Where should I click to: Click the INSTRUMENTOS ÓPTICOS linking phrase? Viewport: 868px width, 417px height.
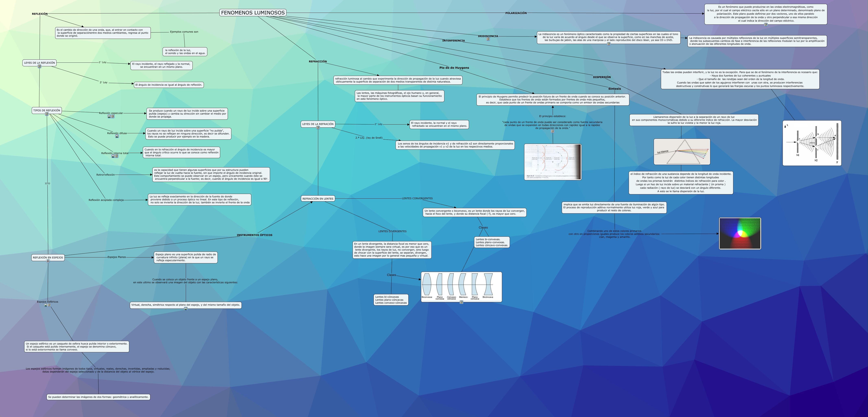click(x=254, y=235)
